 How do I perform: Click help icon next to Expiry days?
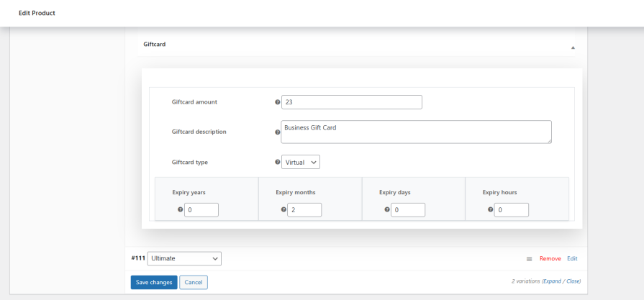point(387,209)
